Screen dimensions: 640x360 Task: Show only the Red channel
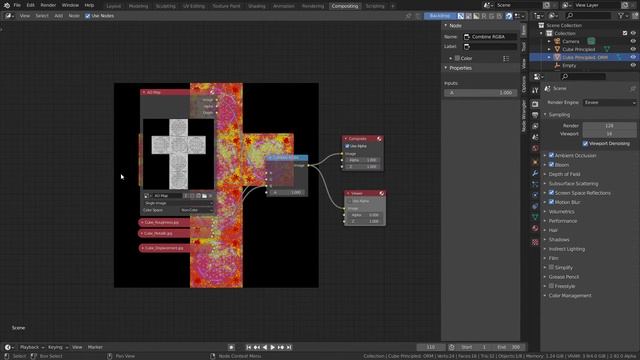point(484,16)
